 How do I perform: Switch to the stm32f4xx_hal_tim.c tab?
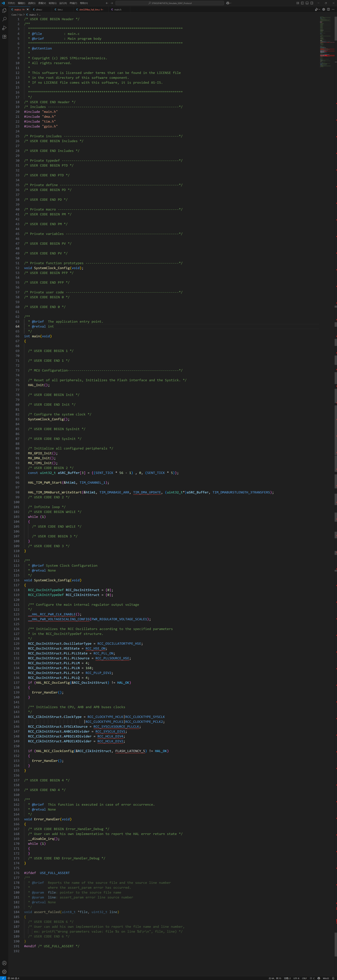click(90, 10)
